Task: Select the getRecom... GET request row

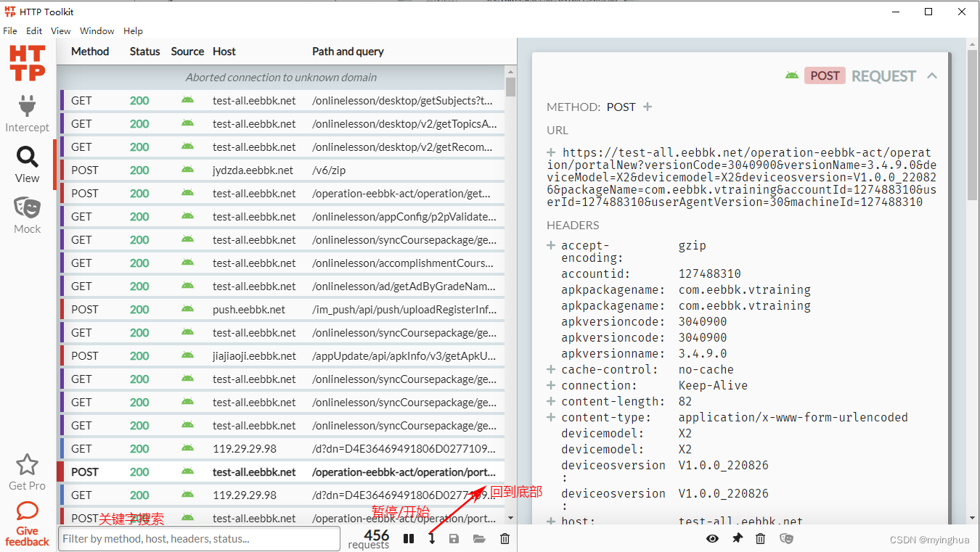Action: [x=282, y=147]
